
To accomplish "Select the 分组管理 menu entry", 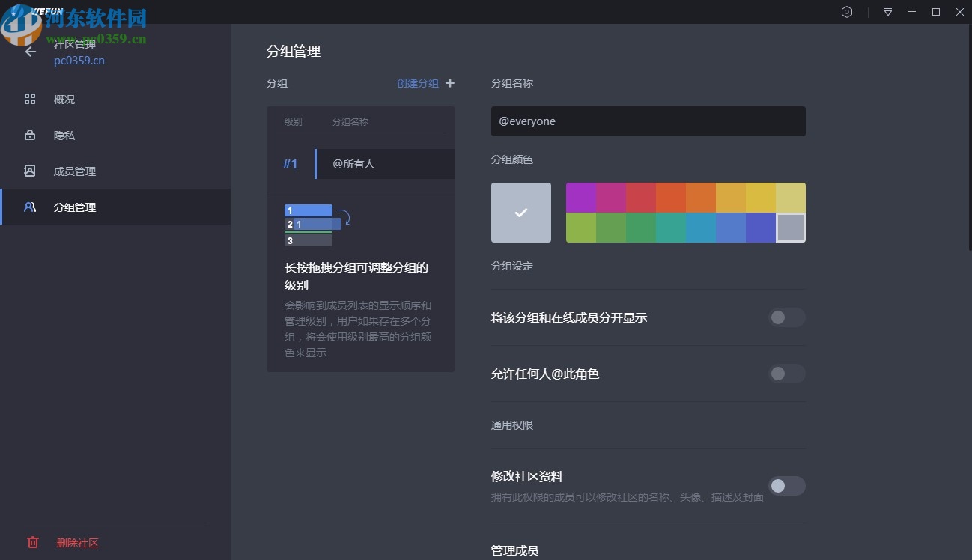I will click(x=75, y=207).
